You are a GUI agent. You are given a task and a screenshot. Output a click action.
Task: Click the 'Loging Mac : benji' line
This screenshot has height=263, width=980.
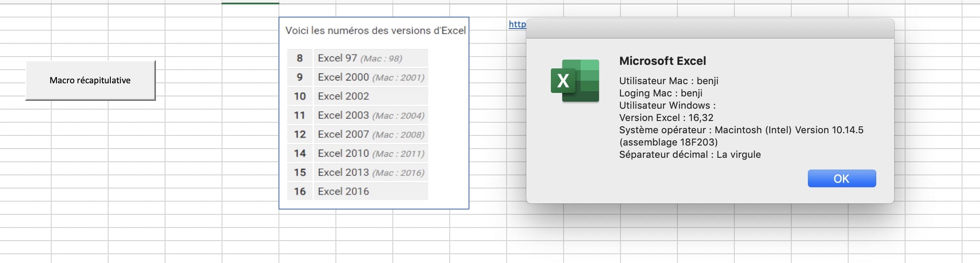tap(660, 93)
